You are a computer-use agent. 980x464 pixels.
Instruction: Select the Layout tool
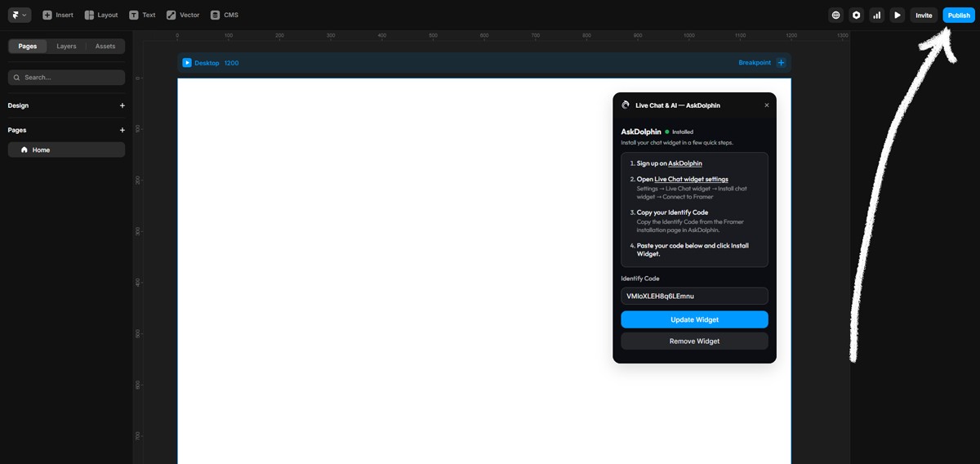coord(101,15)
